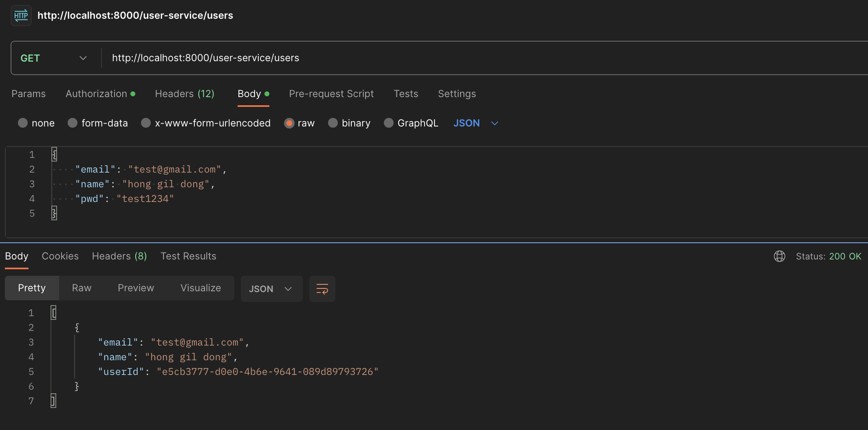Select the Pretty response view
Screen dimensions: 868x430
pyautogui.click(x=32, y=288)
